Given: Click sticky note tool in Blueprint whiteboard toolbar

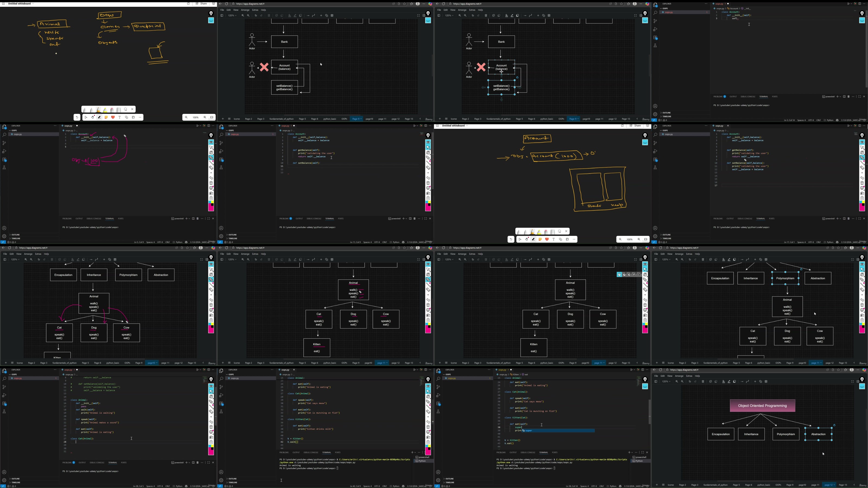Looking at the screenshot, I should pos(106,118).
